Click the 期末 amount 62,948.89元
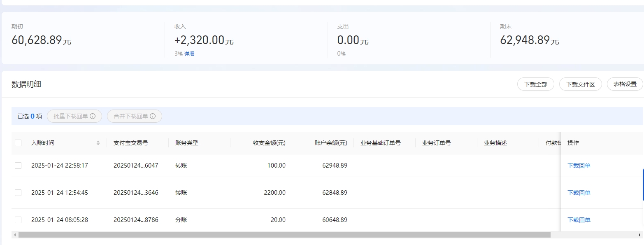The width and height of the screenshot is (644, 245). pyautogui.click(x=530, y=40)
